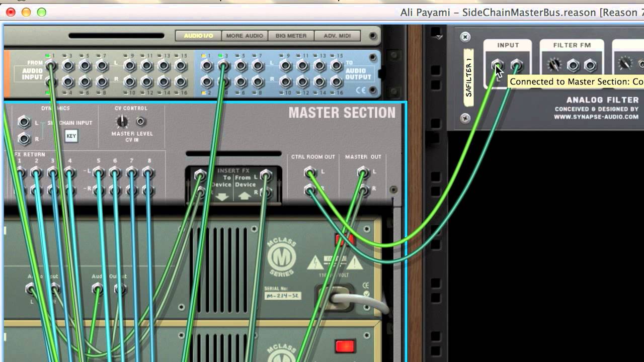Click the Master Level CV In jack
This screenshot has height=362, width=644.
tap(141, 121)
